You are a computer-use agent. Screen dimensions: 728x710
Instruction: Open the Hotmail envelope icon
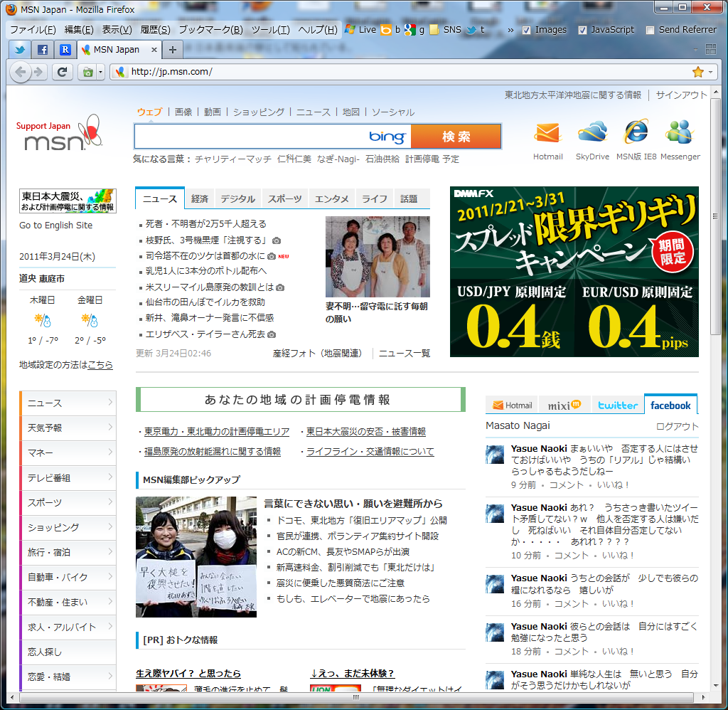tap(548, 133)
